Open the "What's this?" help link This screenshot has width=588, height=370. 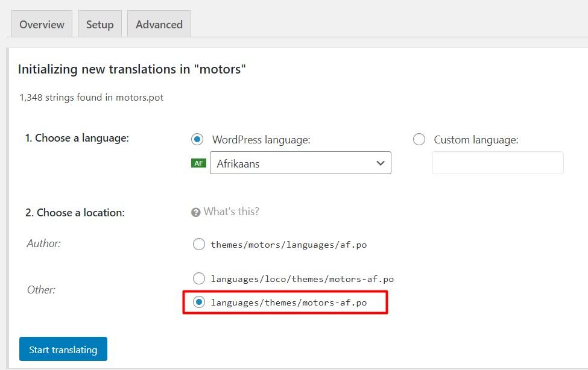click(231, 212)
